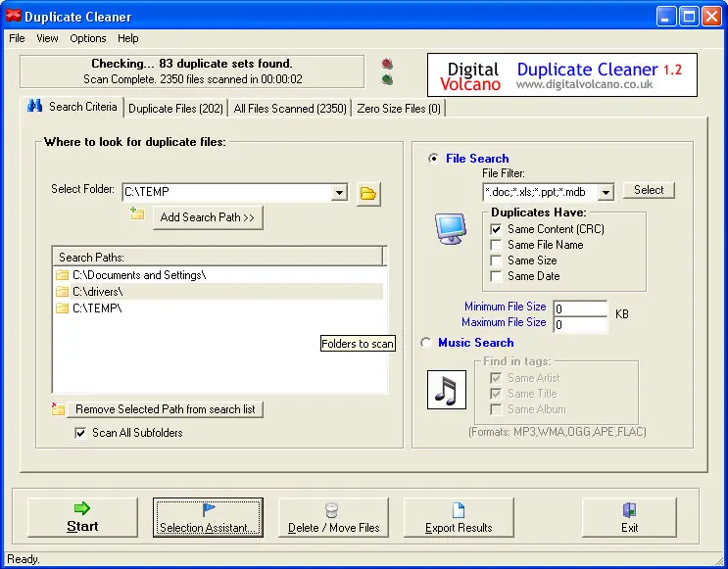Click the remove-folder icon with red X
The height and width of the screenshot is (569, 728).
coord(59,409)
